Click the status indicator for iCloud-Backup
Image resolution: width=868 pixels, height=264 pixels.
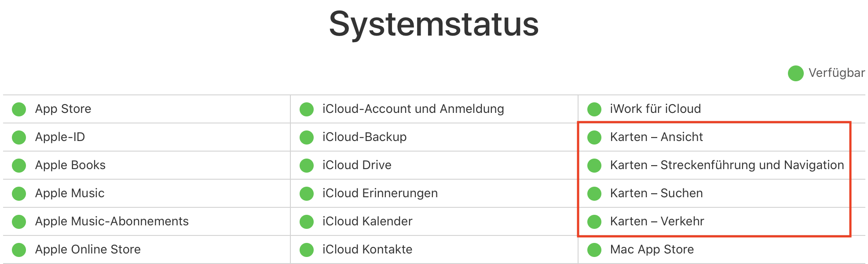pos(307,137)
